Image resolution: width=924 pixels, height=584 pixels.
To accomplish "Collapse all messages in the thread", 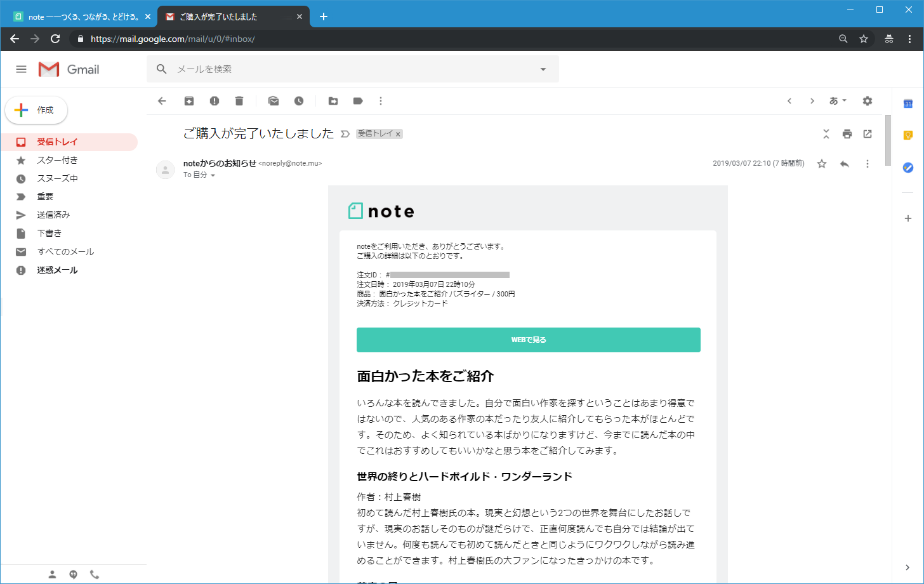I will pos(826,134).
